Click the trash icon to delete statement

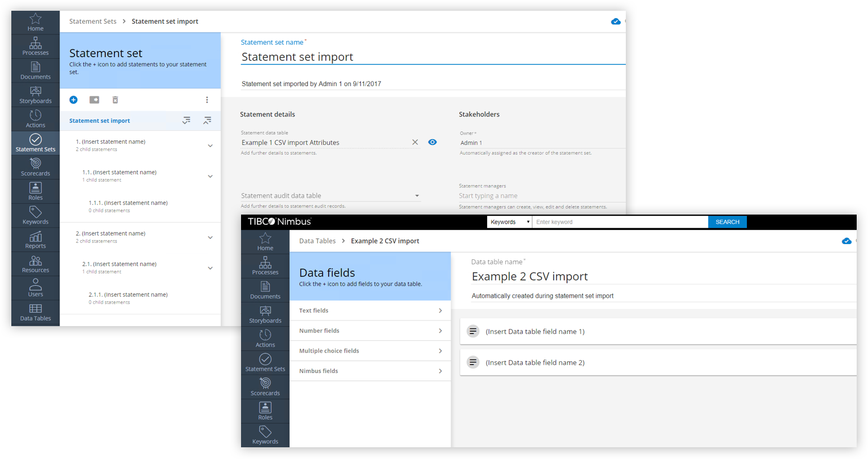115,100
